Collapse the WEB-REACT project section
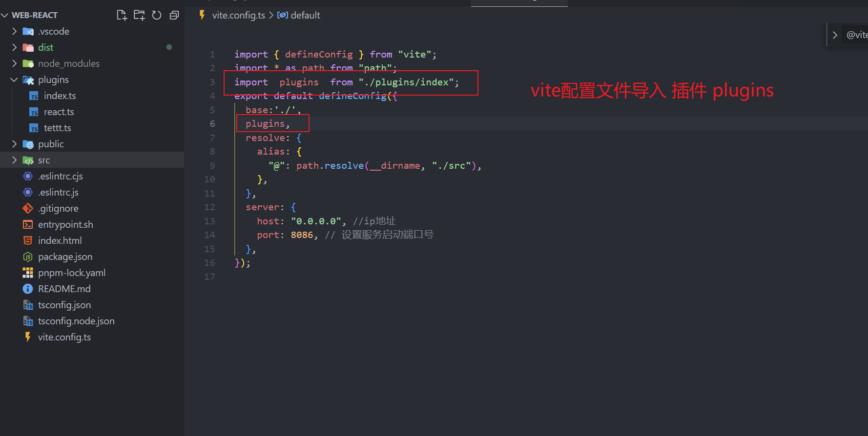The width and height of the screenshot is (868, 436). (x=5, y=15)
